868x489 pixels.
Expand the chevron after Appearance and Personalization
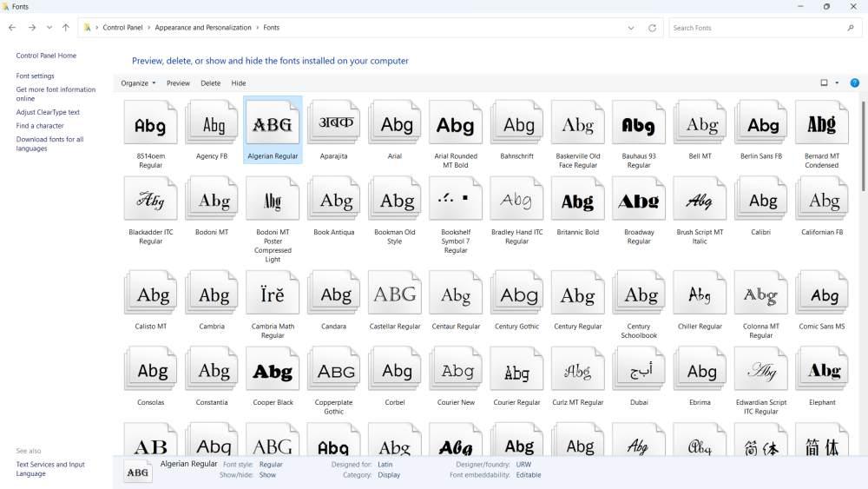pos(258,28)
